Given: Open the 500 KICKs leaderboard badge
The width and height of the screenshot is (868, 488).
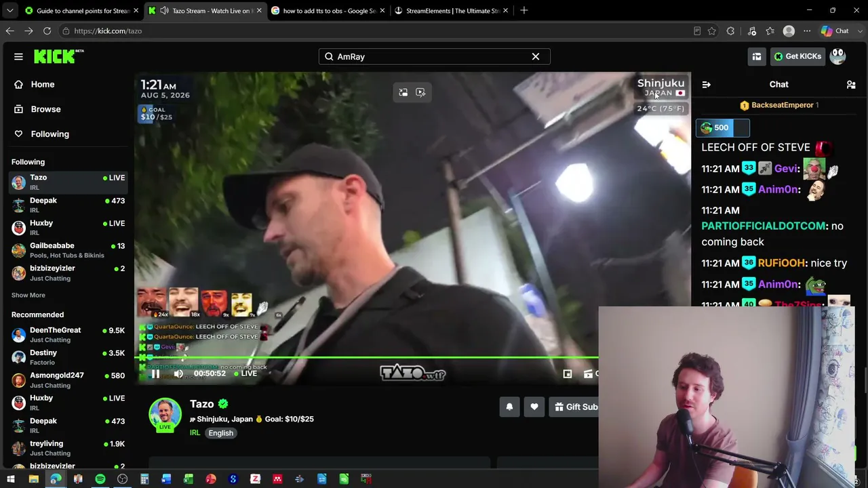Looking at the screenshot, I should click(x=723, y=127).
